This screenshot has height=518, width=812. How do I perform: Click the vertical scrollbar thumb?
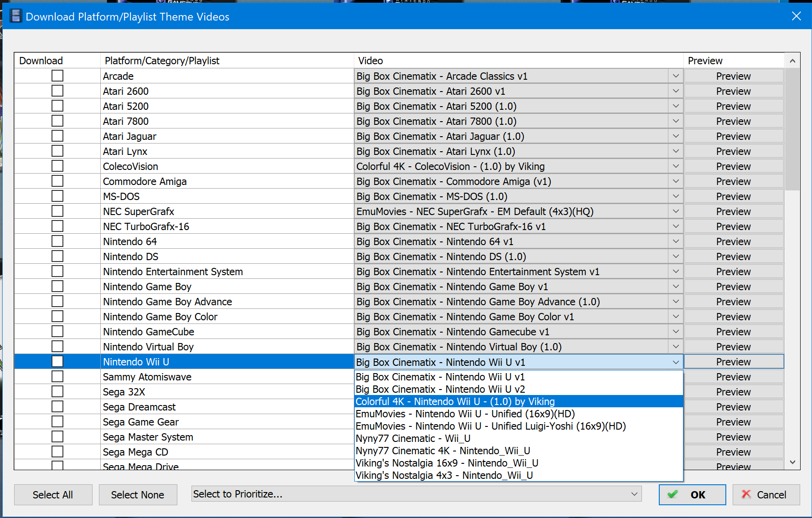coord(792,129)
